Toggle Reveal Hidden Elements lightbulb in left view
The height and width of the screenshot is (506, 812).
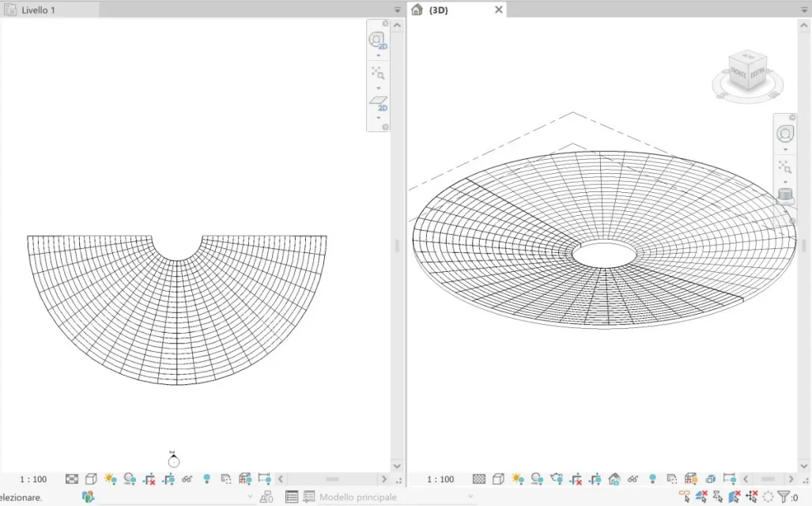pyautogui.click(x=207, y=479)
